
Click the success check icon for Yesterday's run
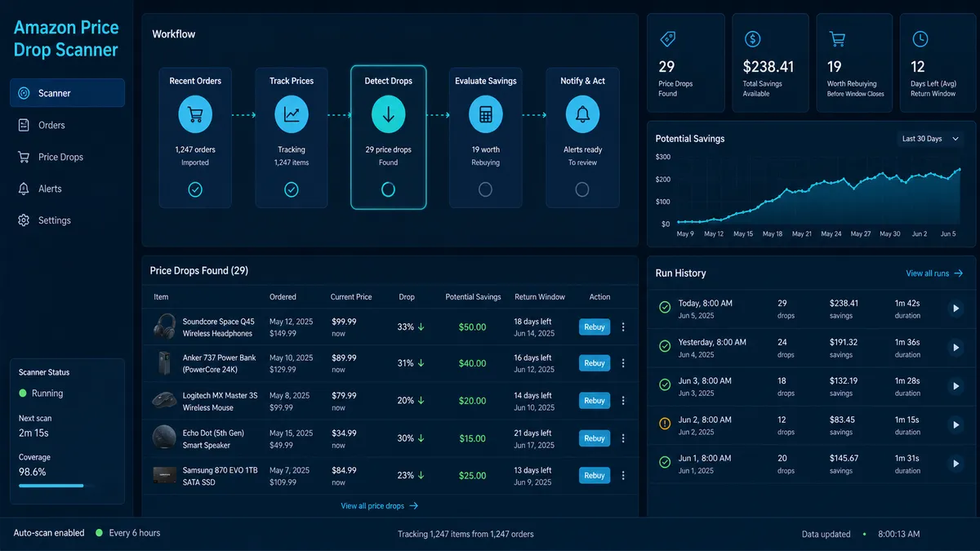[x=665, y=347]
